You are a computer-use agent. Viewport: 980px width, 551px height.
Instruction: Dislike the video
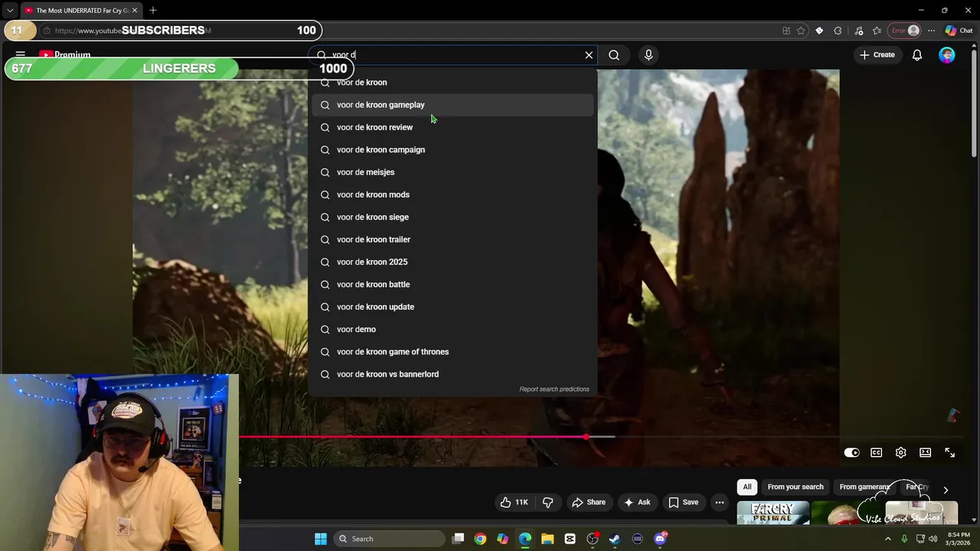click(547, 502)
